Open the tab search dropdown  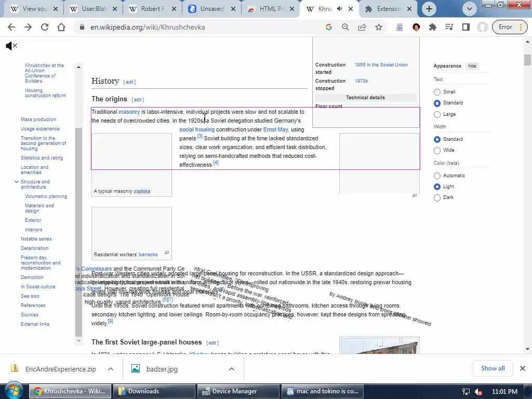coord(470,9)
